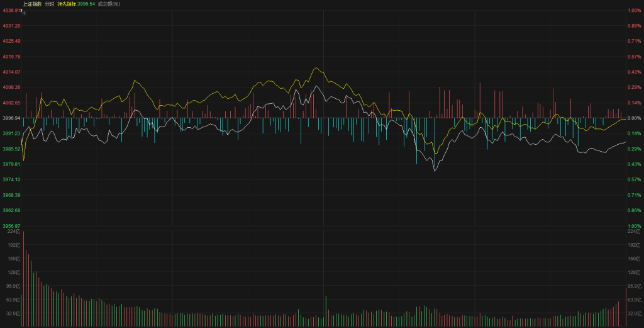Click the 4036.91 top price axis label
Screen dimensions: 644x328
(11, 11)
